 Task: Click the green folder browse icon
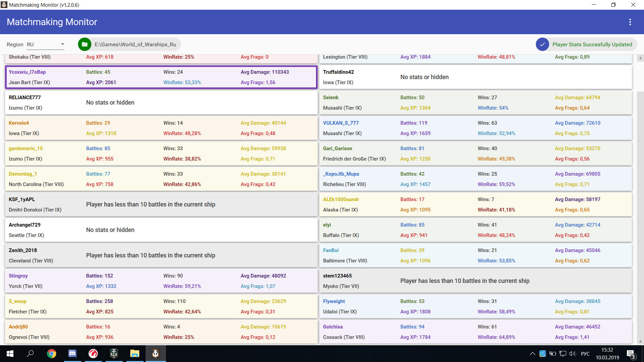(85, 44)
